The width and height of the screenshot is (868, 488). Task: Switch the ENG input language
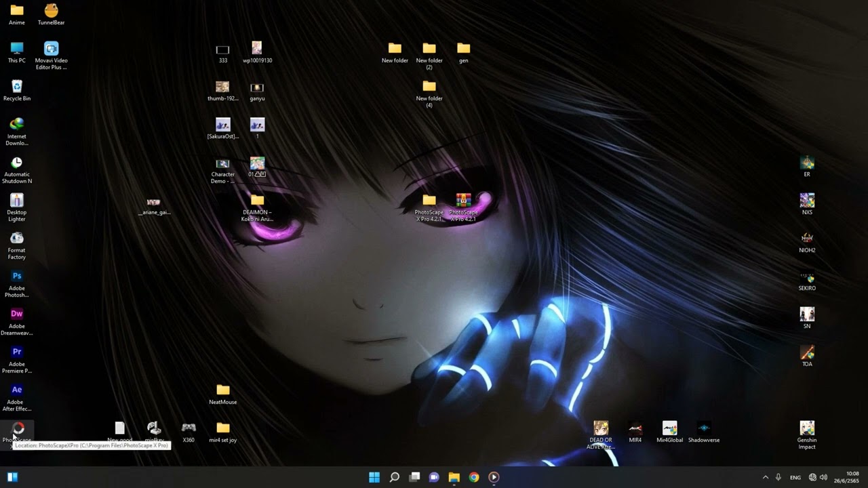795,477
